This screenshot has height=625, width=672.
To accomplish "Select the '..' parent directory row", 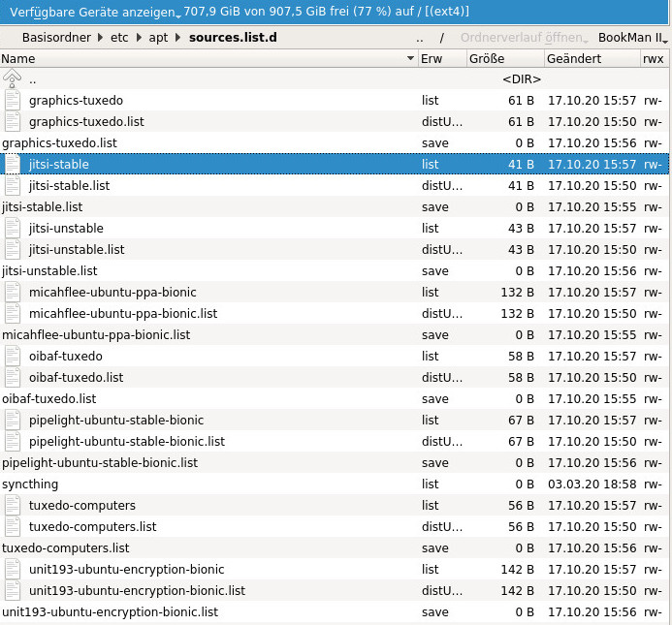I will 335,78.
